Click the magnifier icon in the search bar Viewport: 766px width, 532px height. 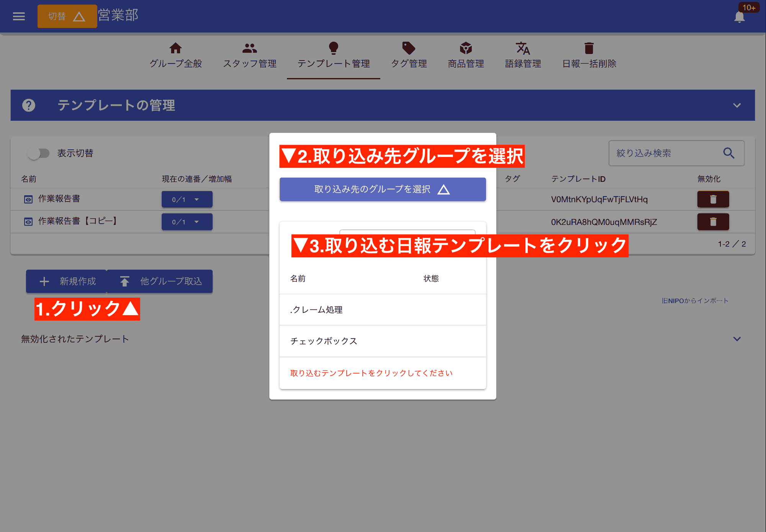click(x=729, y=153)
